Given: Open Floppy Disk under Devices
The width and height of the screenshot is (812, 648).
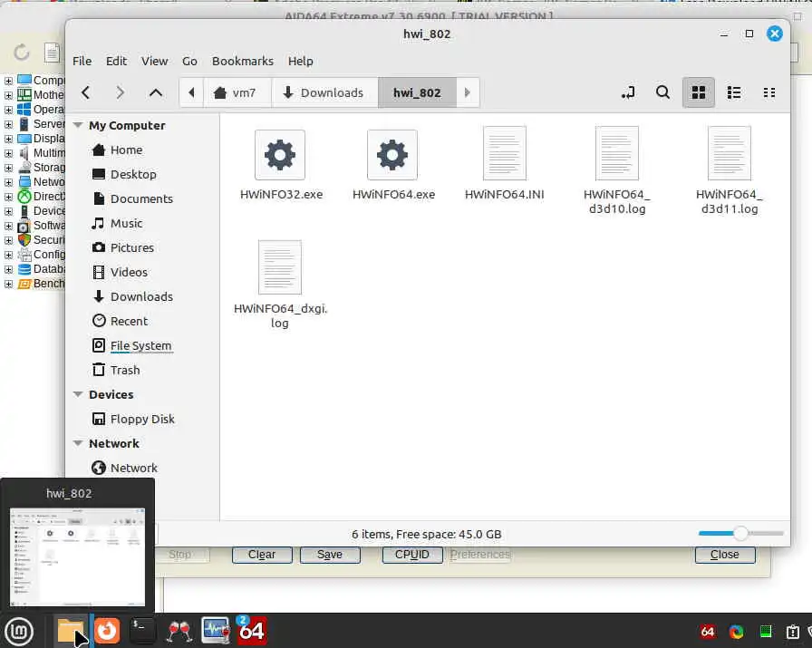Looking at the screenshot, I should tap(142, 419).
